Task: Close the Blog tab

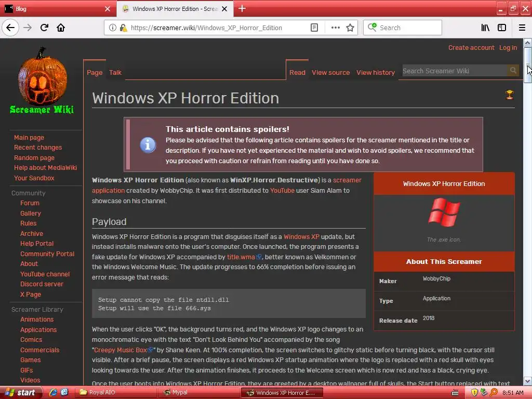Action: point(107,9)
